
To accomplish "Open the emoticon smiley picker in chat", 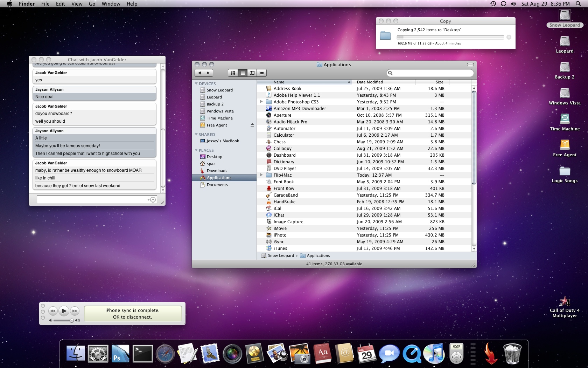I will [153, 200].
